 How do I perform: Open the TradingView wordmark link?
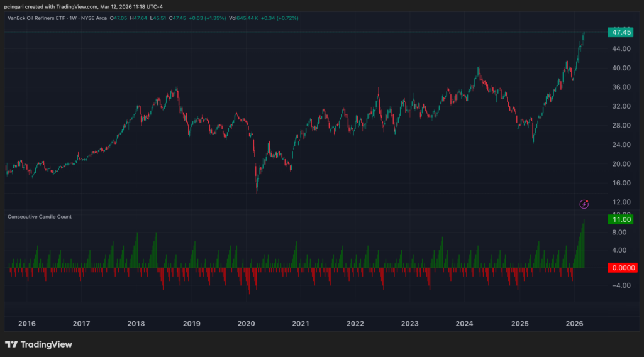coord(46,344)
